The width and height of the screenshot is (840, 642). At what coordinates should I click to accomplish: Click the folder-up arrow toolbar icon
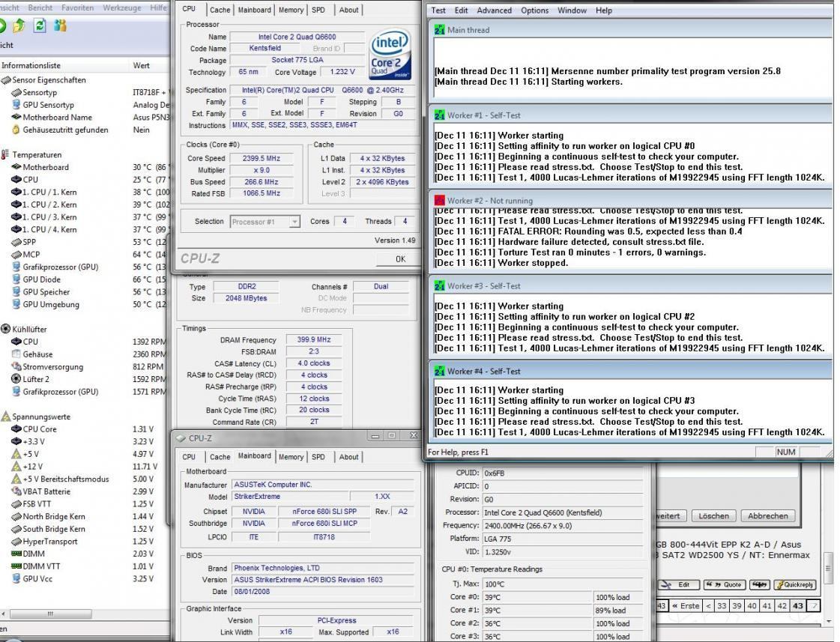pos(20,26)
